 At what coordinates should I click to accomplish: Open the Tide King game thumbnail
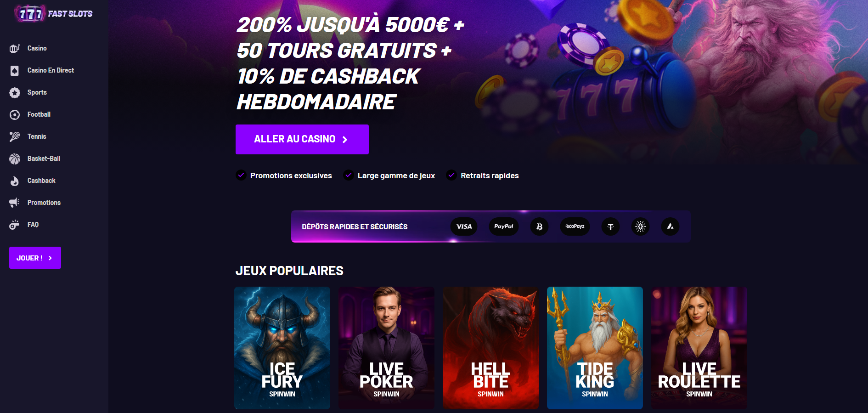(x=595, y=348)
